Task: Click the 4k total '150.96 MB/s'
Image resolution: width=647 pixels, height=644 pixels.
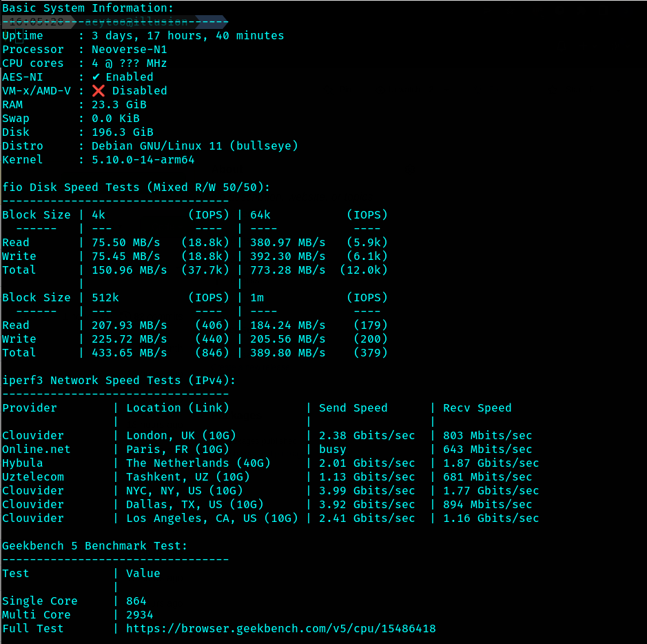Action: (x=129, y=270)
